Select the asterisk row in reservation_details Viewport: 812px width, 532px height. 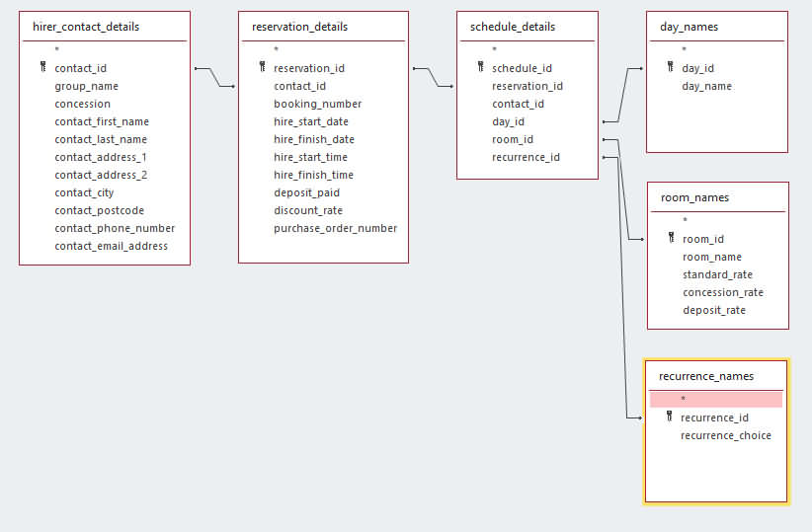tap(276, 49)
